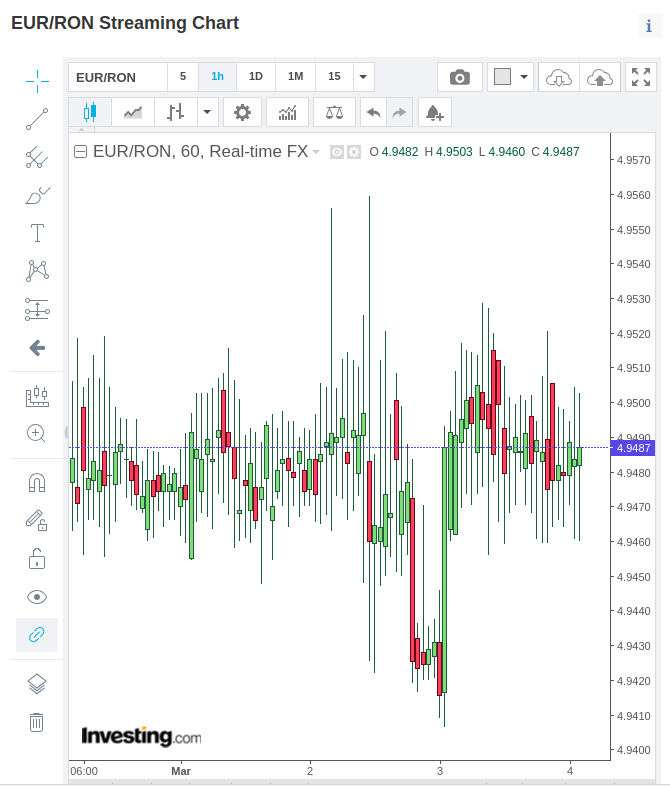Switch to the 1M timeframe
Image resolution: width=670 pixels, height=786 pixels.
point(295,77)
